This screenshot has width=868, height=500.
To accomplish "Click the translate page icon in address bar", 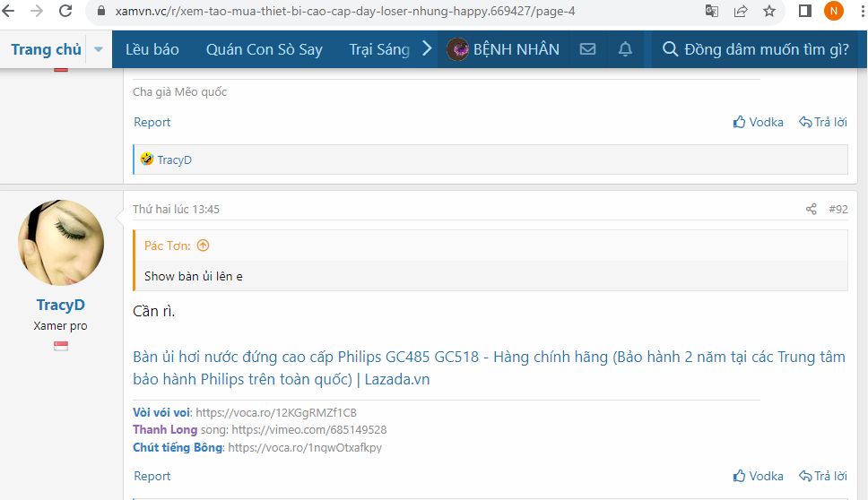I will pyautogui.click(x=712, y=11).
